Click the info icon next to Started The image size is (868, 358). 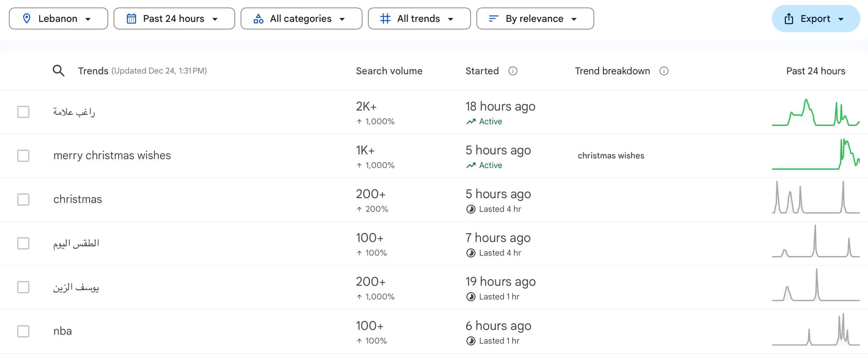[x=512, y=71]
